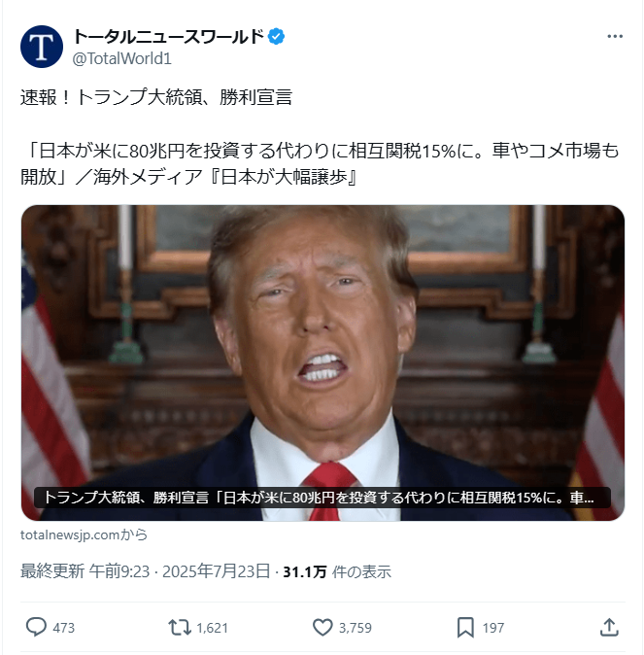644x655 pixels.
Task: Open the totalnewsjp.com source link
Action: pyautogui.click(x=84, y=534)
